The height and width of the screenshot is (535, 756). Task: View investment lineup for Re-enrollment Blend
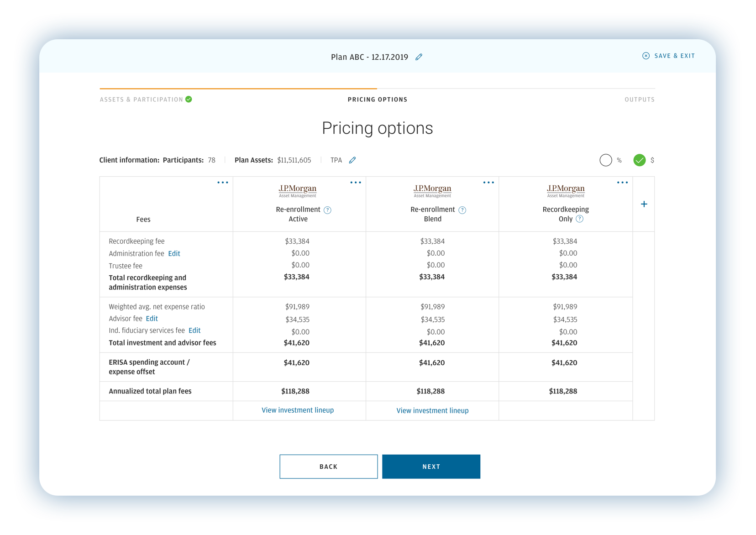tap(432, 411)
